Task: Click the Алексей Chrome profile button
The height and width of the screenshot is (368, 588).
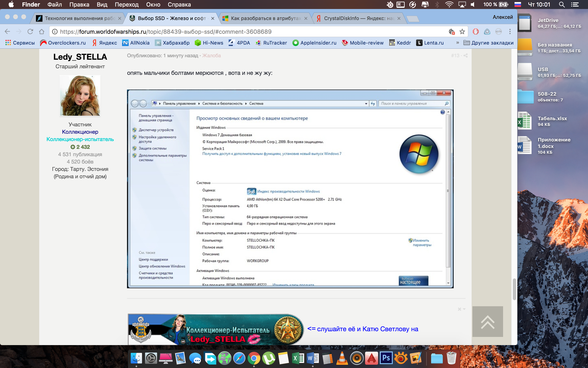Action: pos(503,17)
